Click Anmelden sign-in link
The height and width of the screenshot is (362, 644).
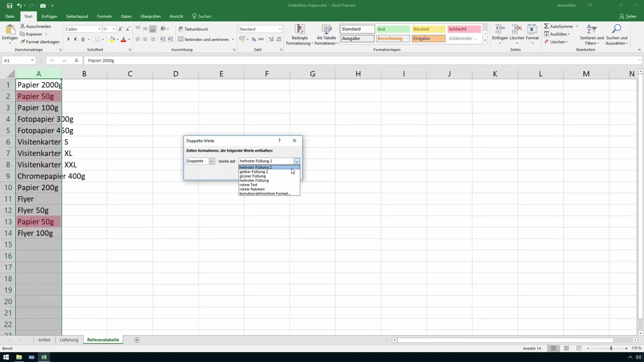coord(566,5)
